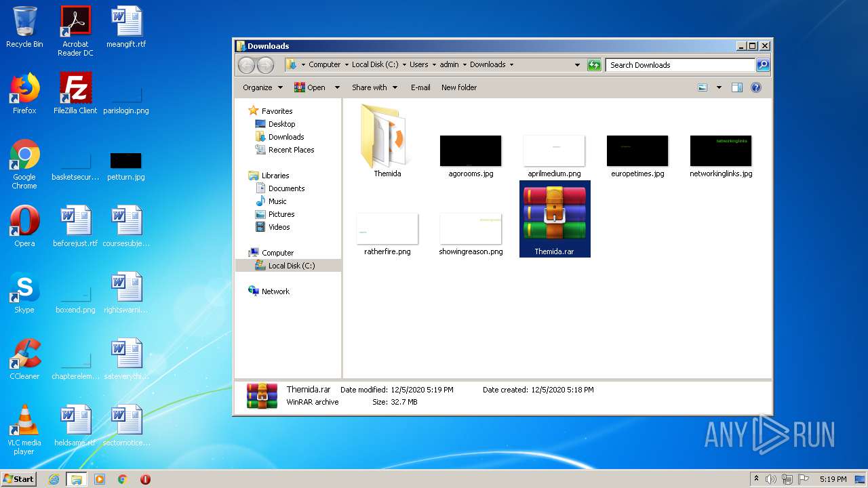Open the Windows Start menu
Screen dimensions: 868x488
[19, 479]
